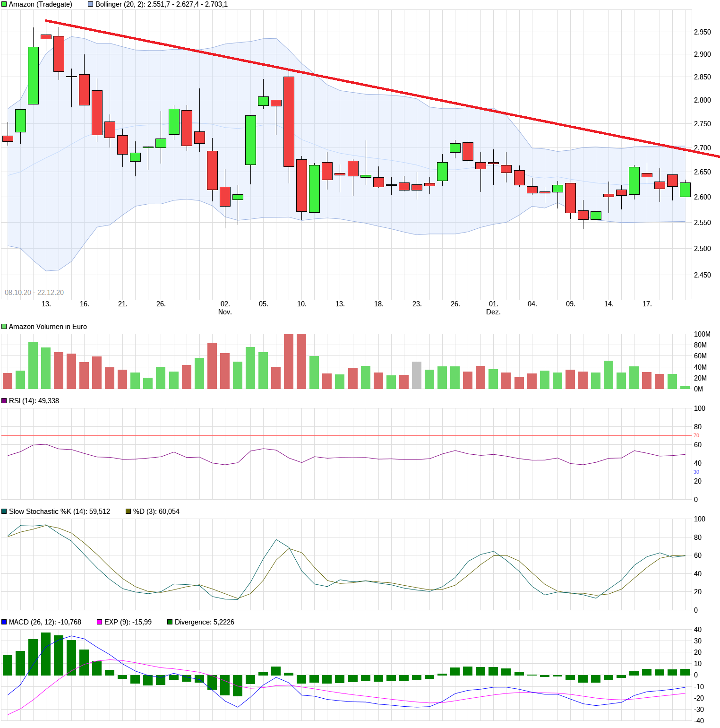
Task: Click the '05.' date axis label
Action: pyautogui.click(x=263, y=304)
